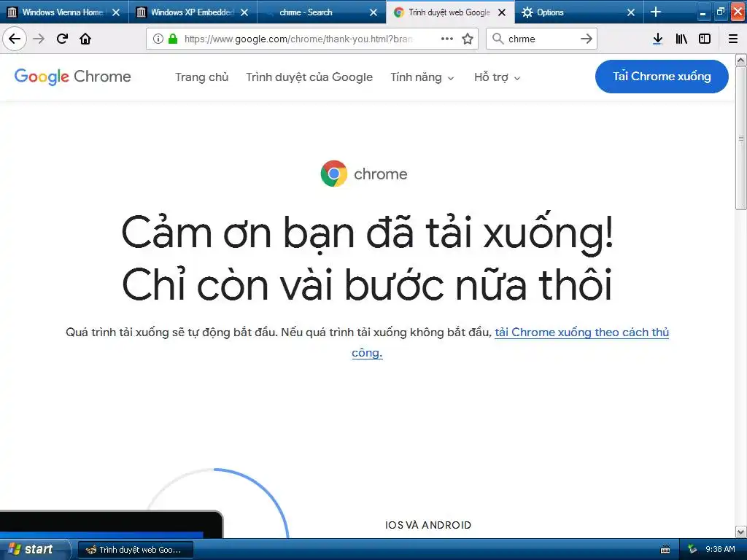This screenshot has width=747, height=560.
Task: Click the Tải Chrome xuống button
Action: click(662, 76)
